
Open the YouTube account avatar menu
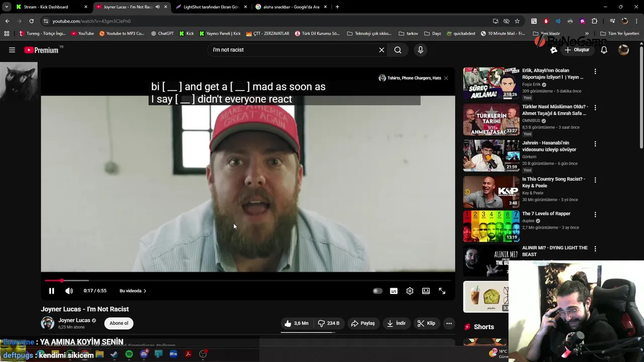[623, 50]
